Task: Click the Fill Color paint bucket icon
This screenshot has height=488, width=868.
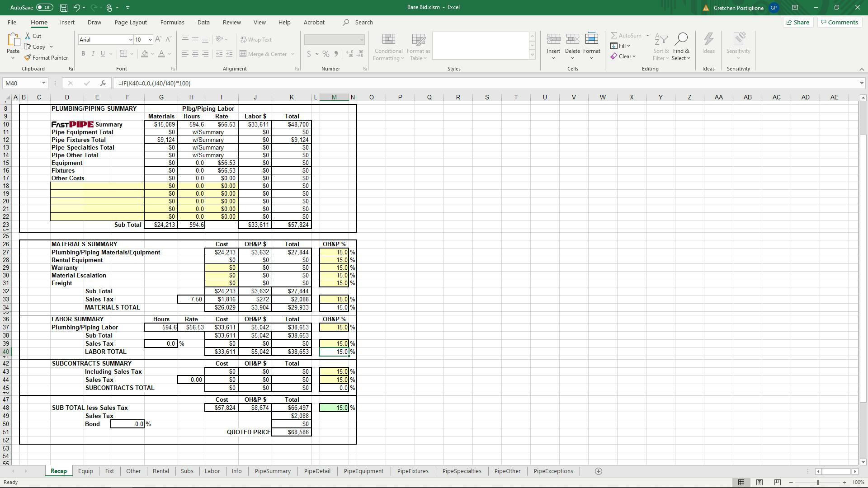Action: (x=145, y=54)
